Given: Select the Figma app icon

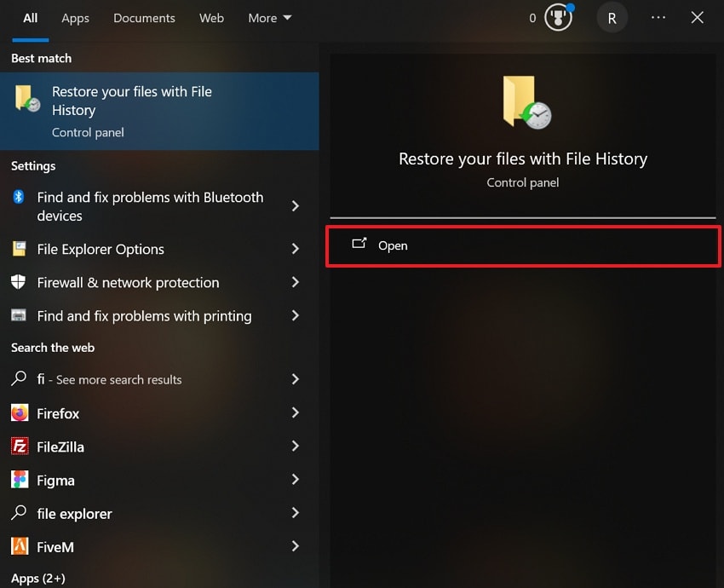Looking at the screenshot, I should pos(20,480).
